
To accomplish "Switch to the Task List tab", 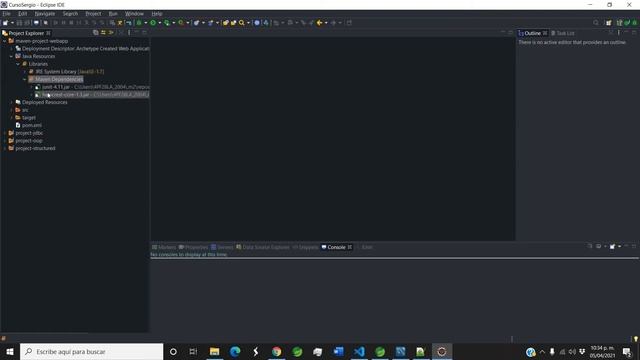I will tap(562, 33).
